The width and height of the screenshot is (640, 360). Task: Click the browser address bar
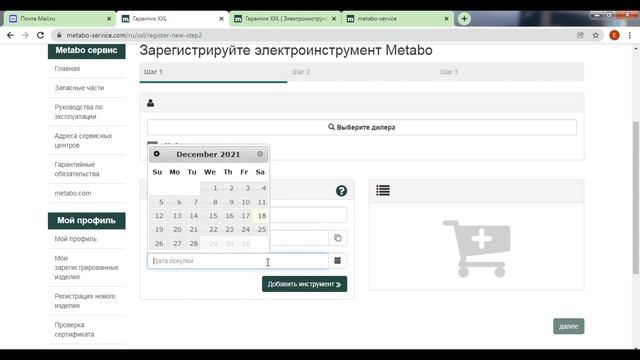314,36
